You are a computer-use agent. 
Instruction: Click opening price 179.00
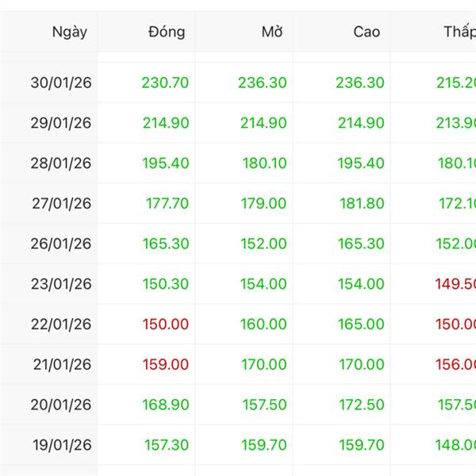point(263,204)
